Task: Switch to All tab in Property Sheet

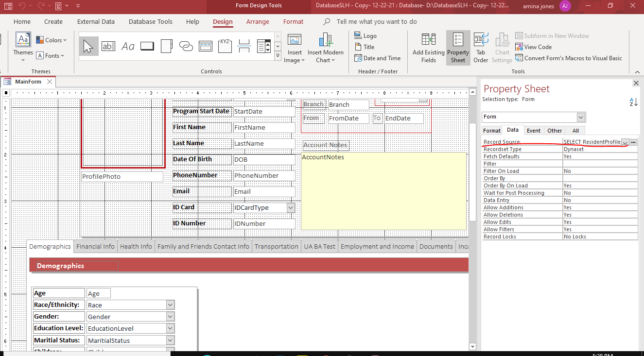Action: (575, 130)
